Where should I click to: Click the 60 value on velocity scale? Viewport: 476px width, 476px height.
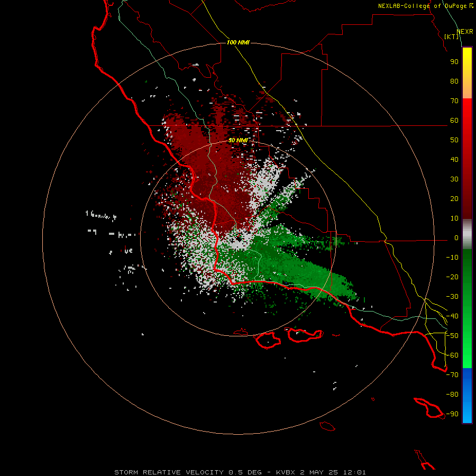click(x=454, y=121)
